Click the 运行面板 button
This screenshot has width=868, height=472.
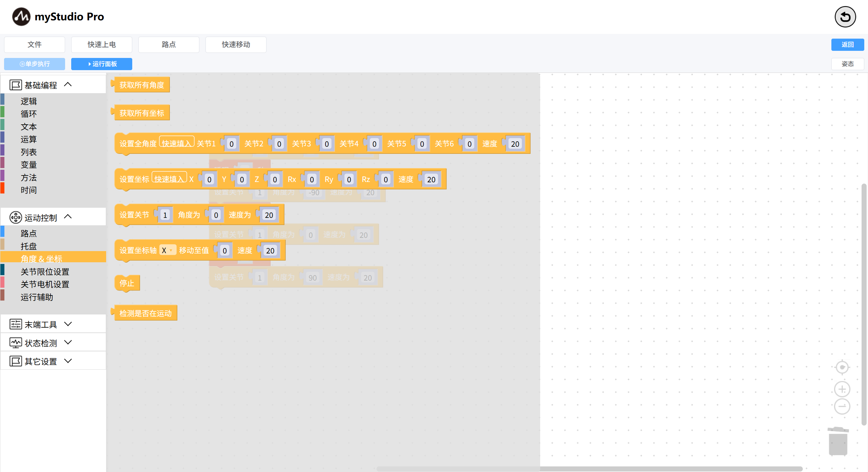(x=102, y=64)
